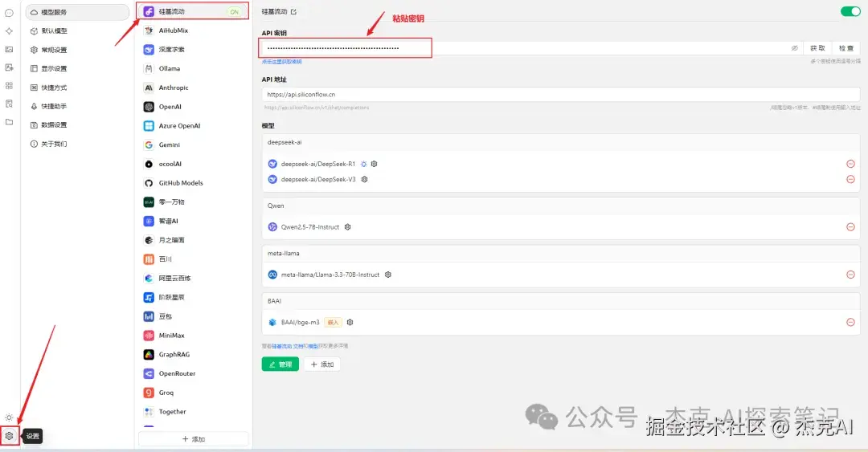Click the button left of 检查
The width and height of the screenshot is (868, 452).
pos(817,48)
